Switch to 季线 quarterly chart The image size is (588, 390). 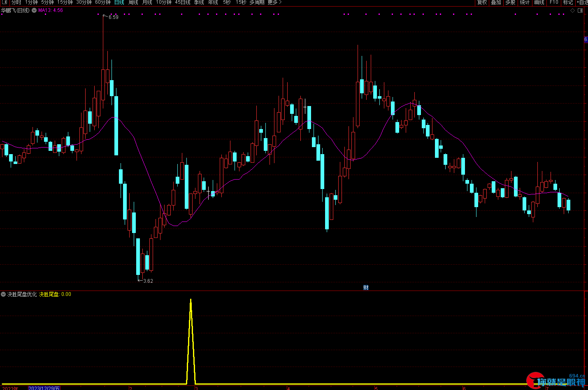[x=199, y=2]
